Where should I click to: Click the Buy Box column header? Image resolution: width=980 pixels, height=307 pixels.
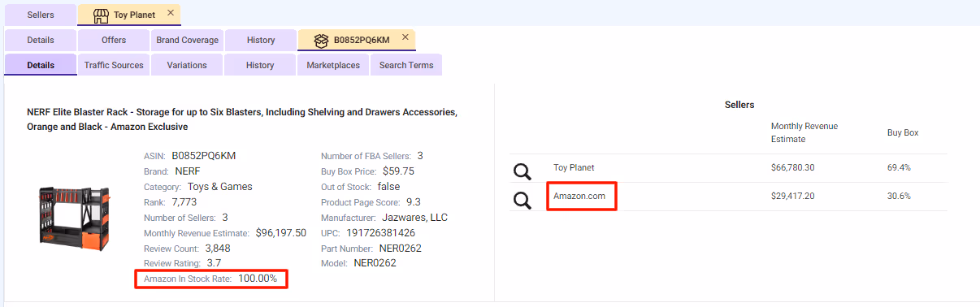point(903,132)
